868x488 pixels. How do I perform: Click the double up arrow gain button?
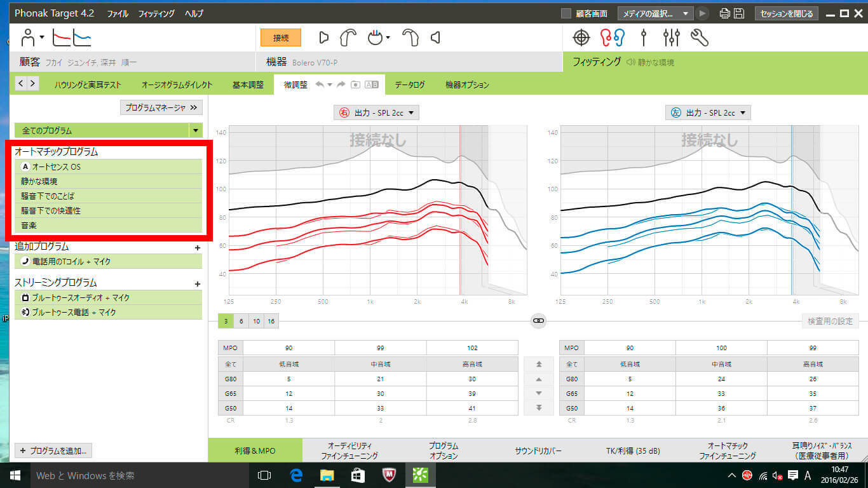pos(539,364)
